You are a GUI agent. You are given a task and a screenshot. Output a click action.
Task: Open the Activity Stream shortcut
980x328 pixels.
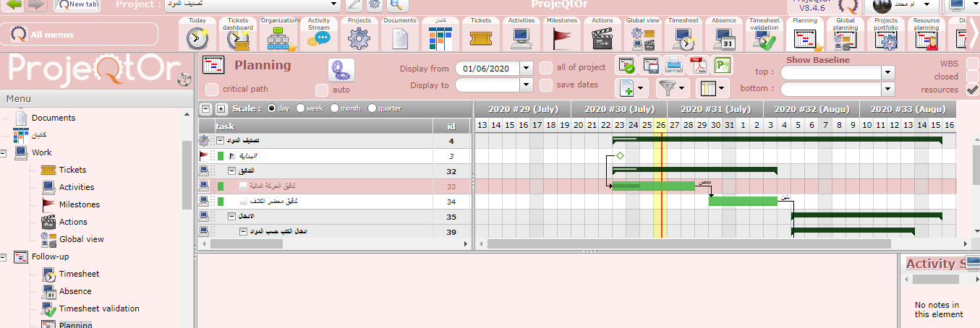(319, 33)
